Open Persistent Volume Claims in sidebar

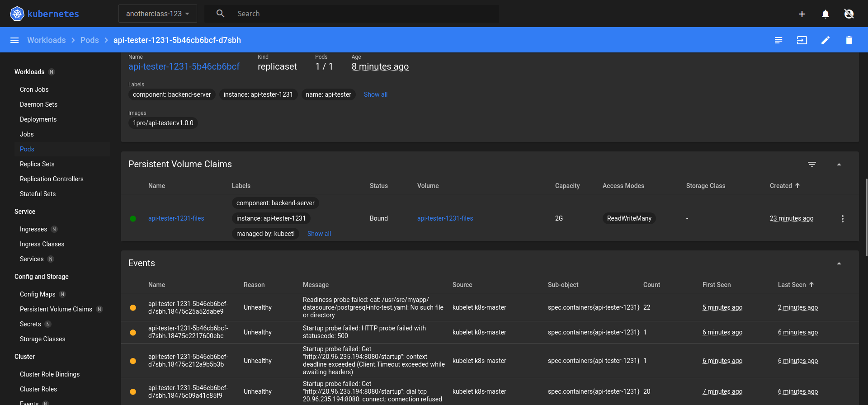tap(56, 309)
